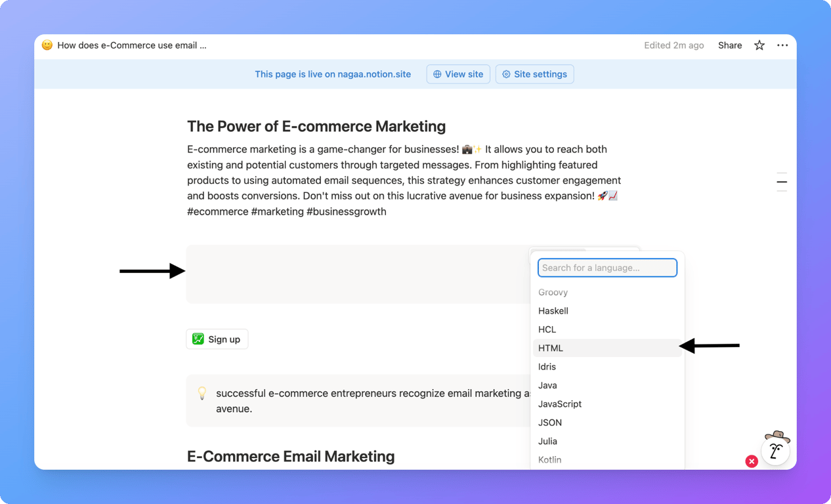Open the table of contents lines indicator
This screenshot has width=831, height=504.
pos(782,182)
